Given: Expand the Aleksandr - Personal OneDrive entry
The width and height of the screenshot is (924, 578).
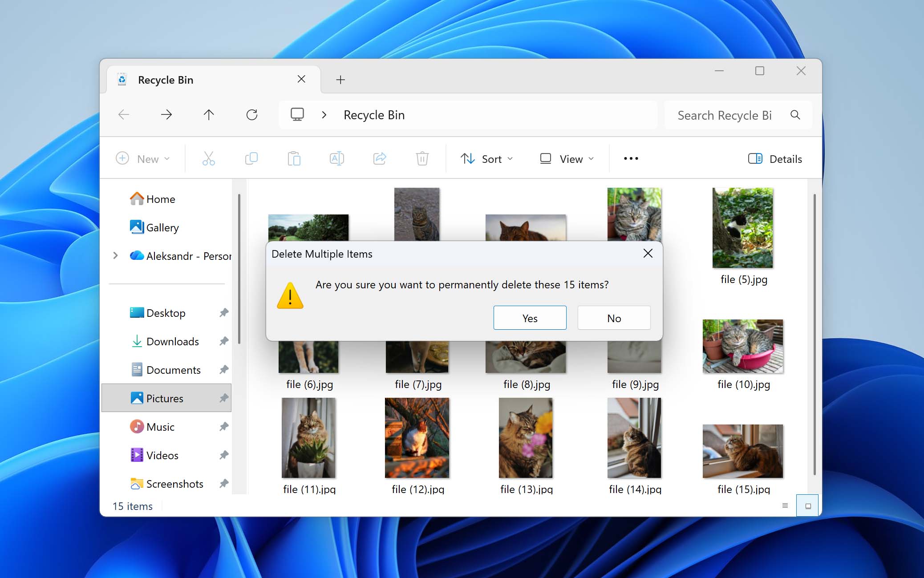Looking at the screenshot, I should [x=116, y=255].
